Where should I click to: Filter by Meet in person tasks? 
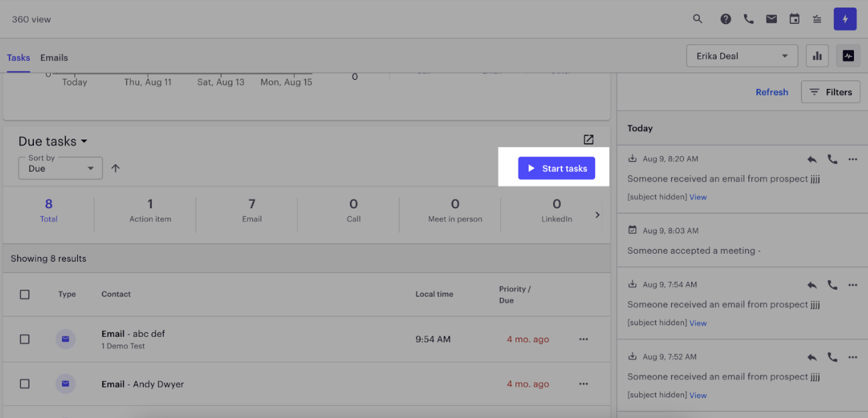[455, 210]
